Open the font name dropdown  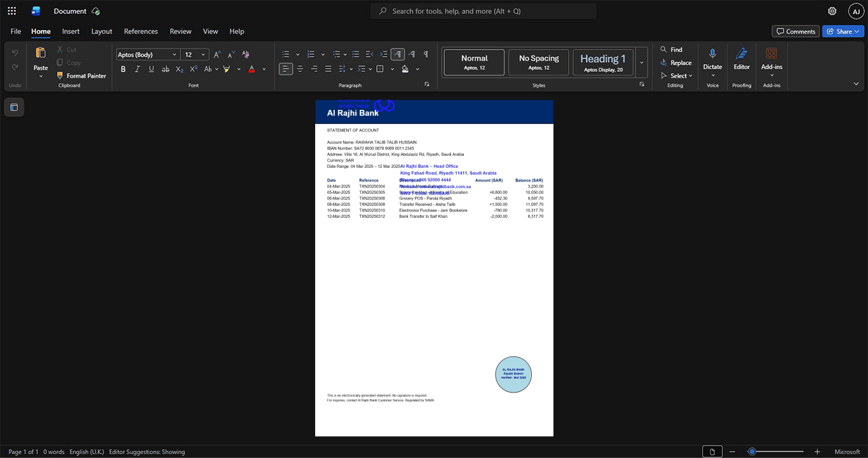(x=175, y=55)
